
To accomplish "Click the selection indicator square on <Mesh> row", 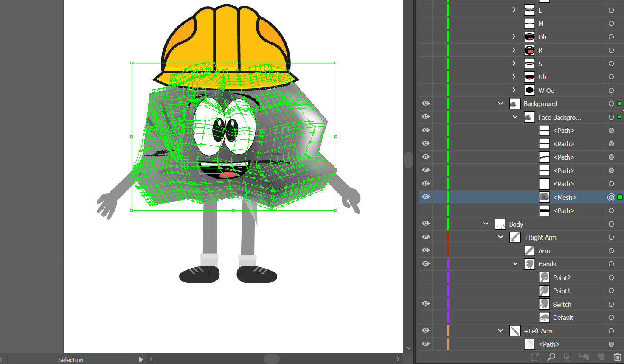I will coord(620,197).
